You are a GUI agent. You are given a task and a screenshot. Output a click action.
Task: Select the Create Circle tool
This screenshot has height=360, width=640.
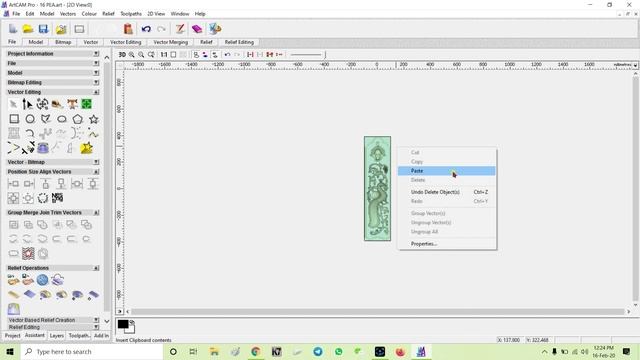[30, 119]
